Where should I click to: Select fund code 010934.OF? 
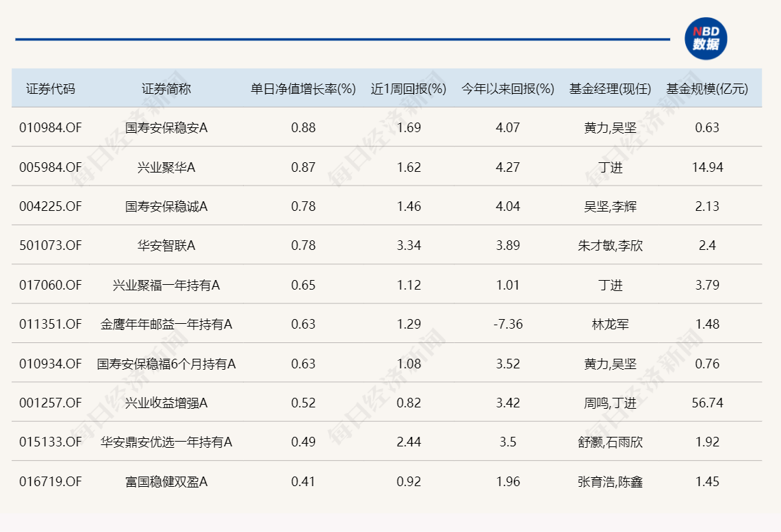[50, 364]
